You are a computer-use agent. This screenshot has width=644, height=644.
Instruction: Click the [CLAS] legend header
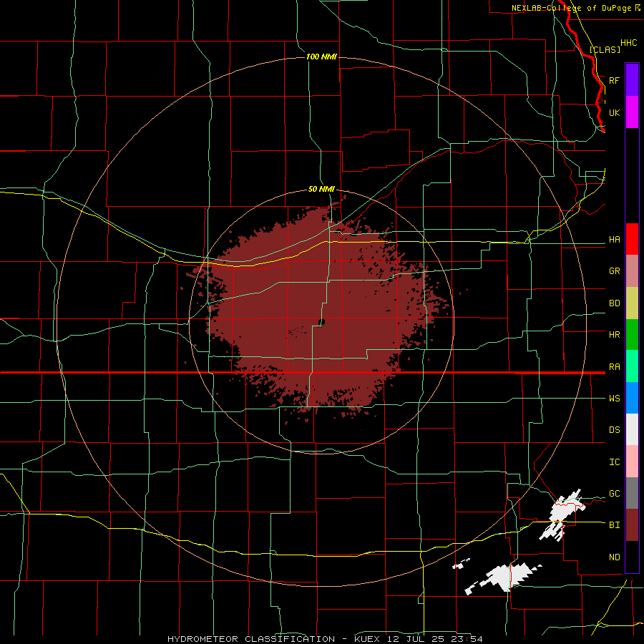[605, 50]
